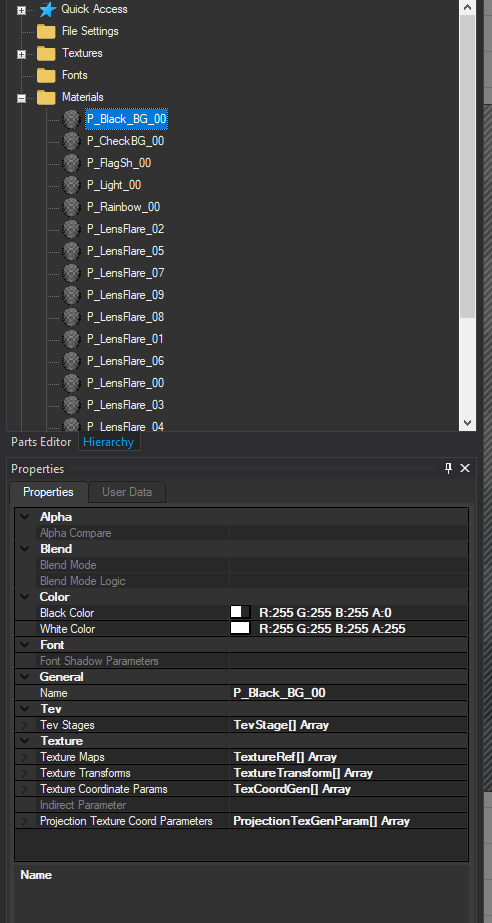
Task: Collapse the Materials tree node
Action: coord(22,98)
